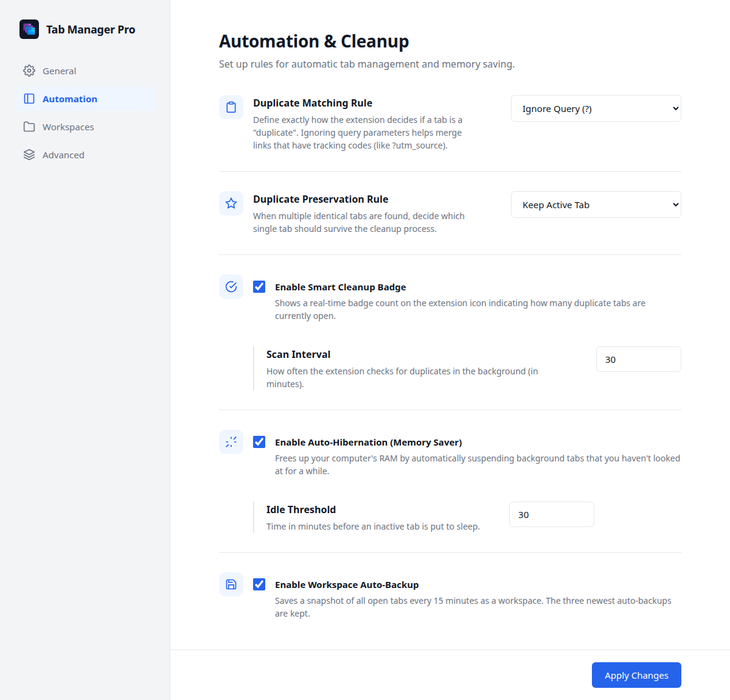Click the loader icon beside Auto-Hibernation
This screenshot has width=730, height=700.
pyautogui.click(x=231, y=442)
